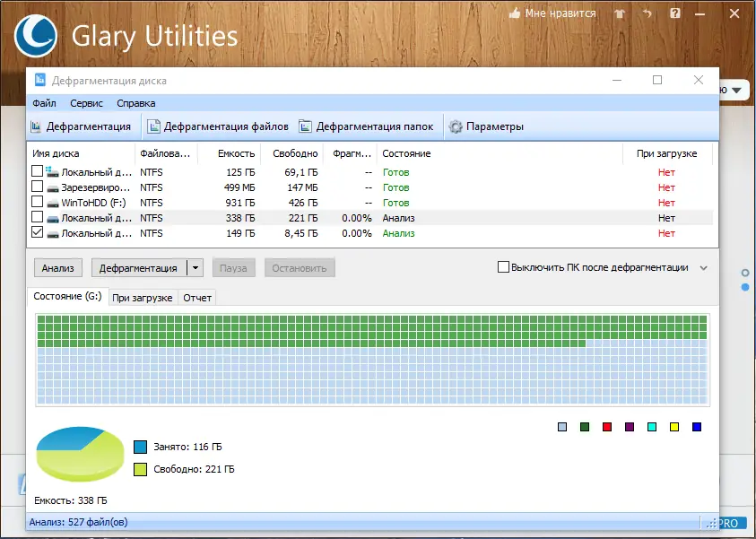This screenshot has height=539, width=756.
Task: Switch to the Состояние (G:) tab
Action: tap(68, 297)
